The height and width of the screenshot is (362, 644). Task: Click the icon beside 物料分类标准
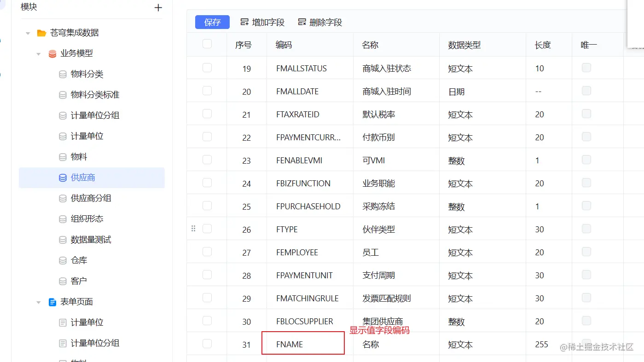[63, 95]
